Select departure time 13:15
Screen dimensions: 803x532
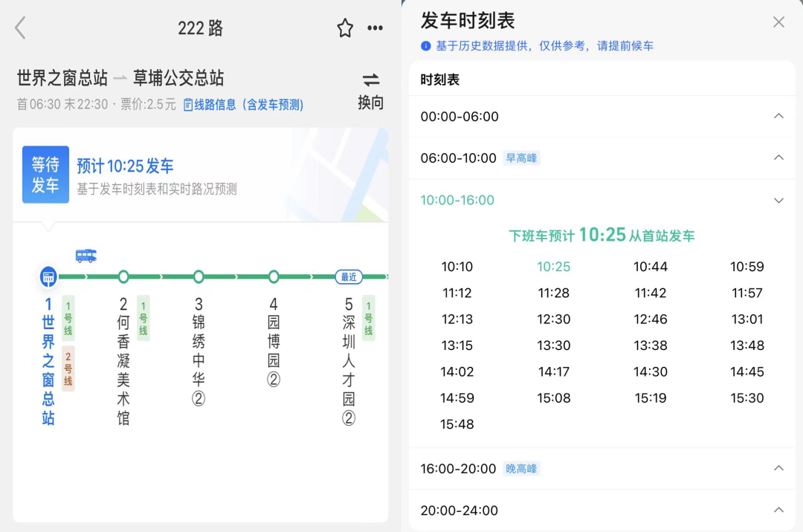[457, 346]
